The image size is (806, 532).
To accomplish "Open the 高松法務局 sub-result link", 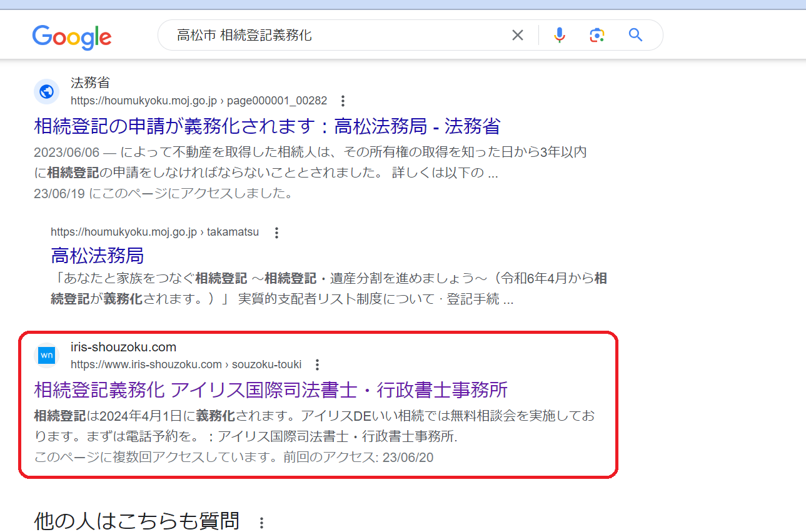I will (98, 255).
